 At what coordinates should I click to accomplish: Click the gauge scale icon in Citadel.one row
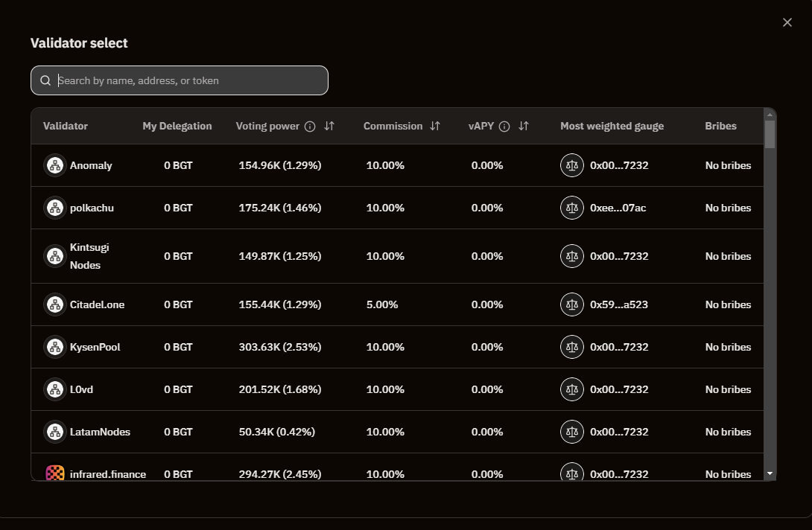pos(571,305)
